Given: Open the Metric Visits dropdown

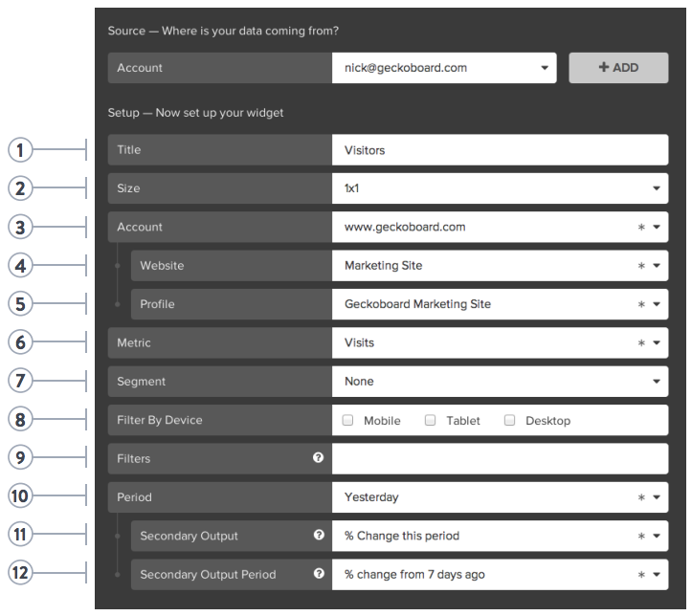Looking at the screenshot, I should point(500,342).
